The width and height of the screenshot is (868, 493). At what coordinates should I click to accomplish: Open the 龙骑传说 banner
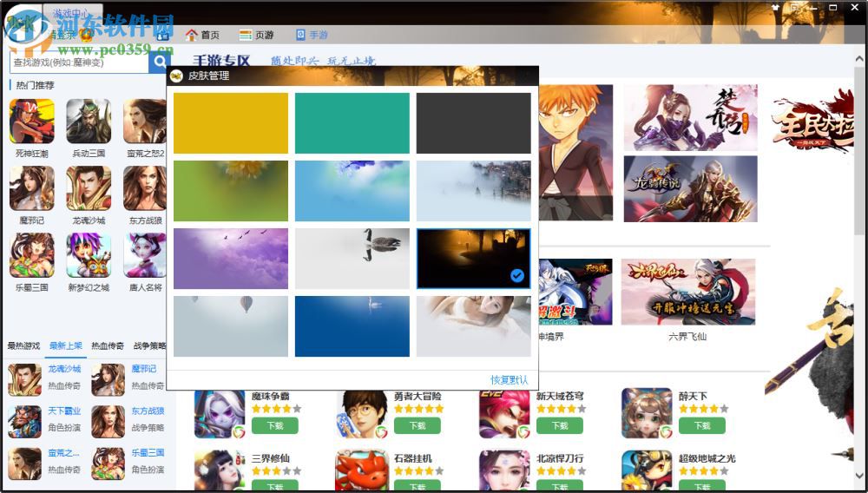[x=690, y=188]
